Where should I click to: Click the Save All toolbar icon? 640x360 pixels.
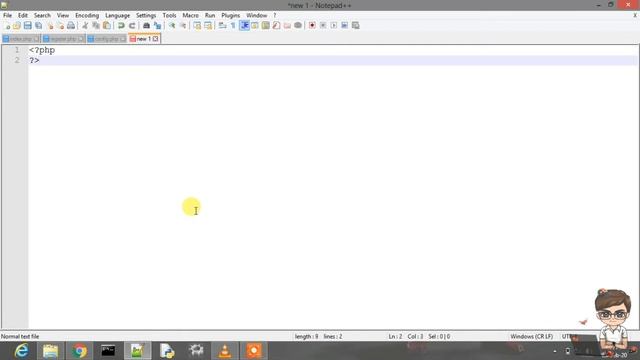(38, 25)
